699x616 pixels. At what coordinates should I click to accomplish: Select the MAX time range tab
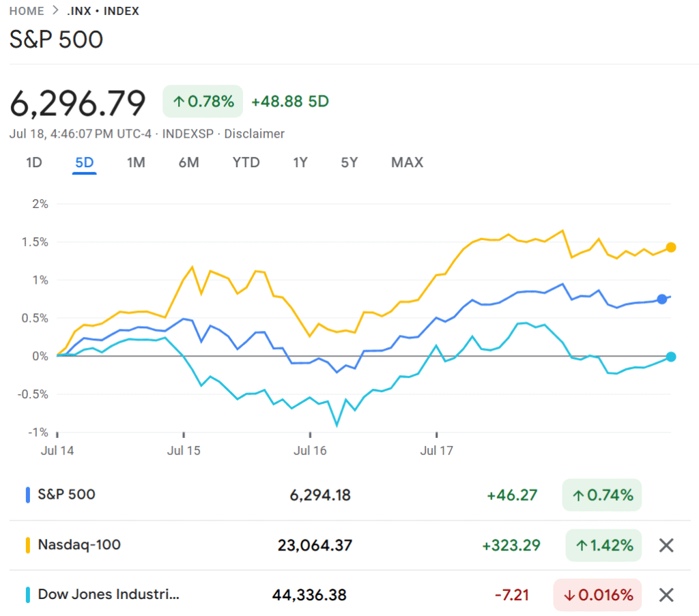(407, 162)
